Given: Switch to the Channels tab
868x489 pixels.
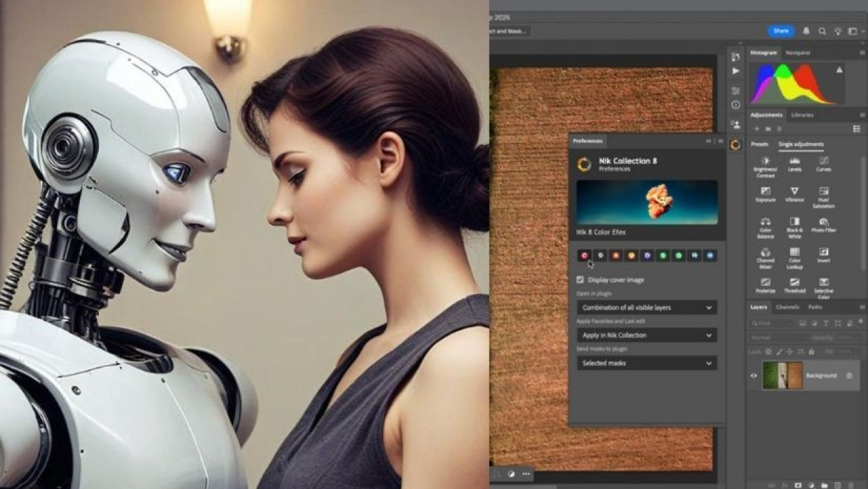Looking at the screenshot, I should click(787, 307).
